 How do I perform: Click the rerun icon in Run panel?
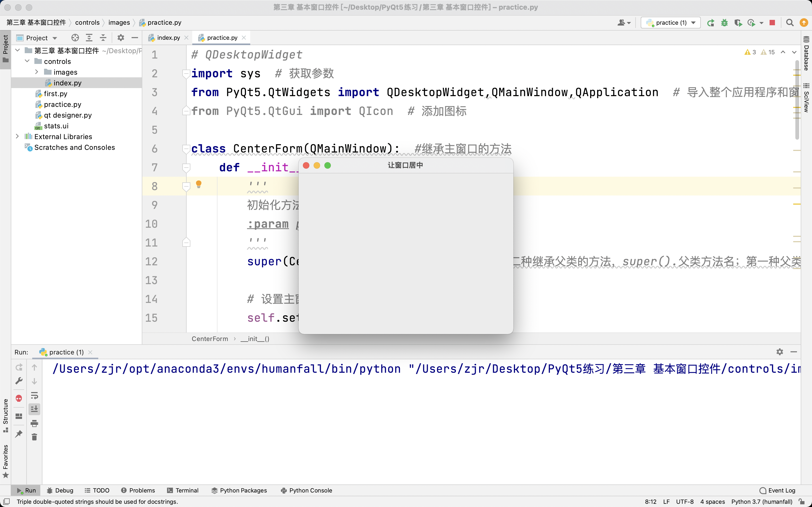[19, 368]
